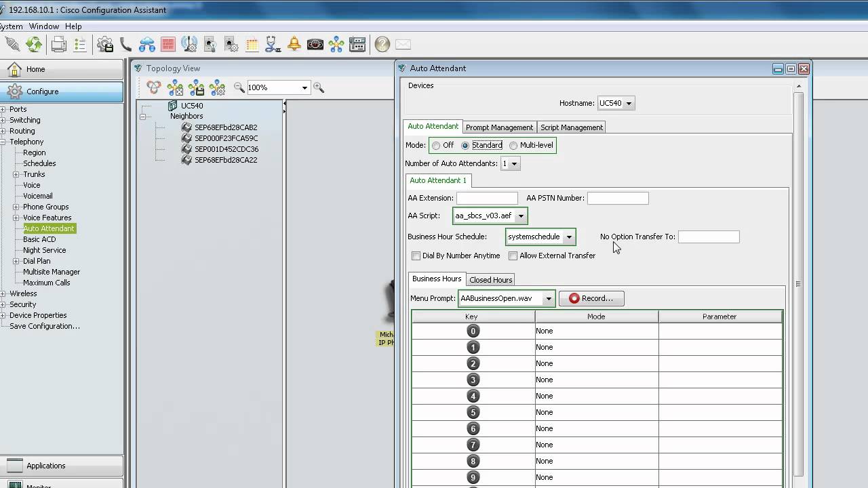Open the Window menu
This screenshot has height=488, width=868.
click(x=44, y=26)
